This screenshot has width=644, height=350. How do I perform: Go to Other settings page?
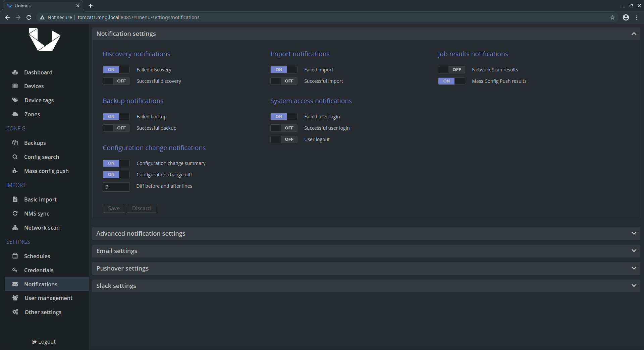[43, 312]
